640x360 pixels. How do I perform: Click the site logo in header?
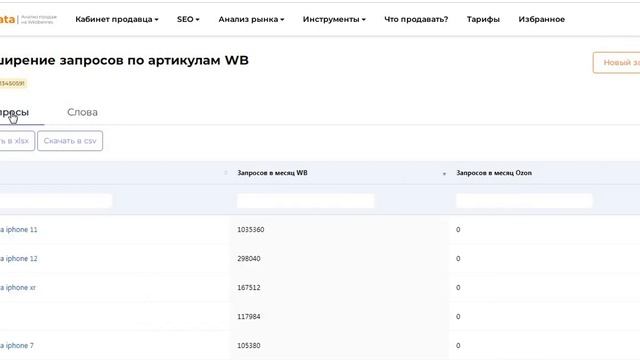tap(28, 19)
